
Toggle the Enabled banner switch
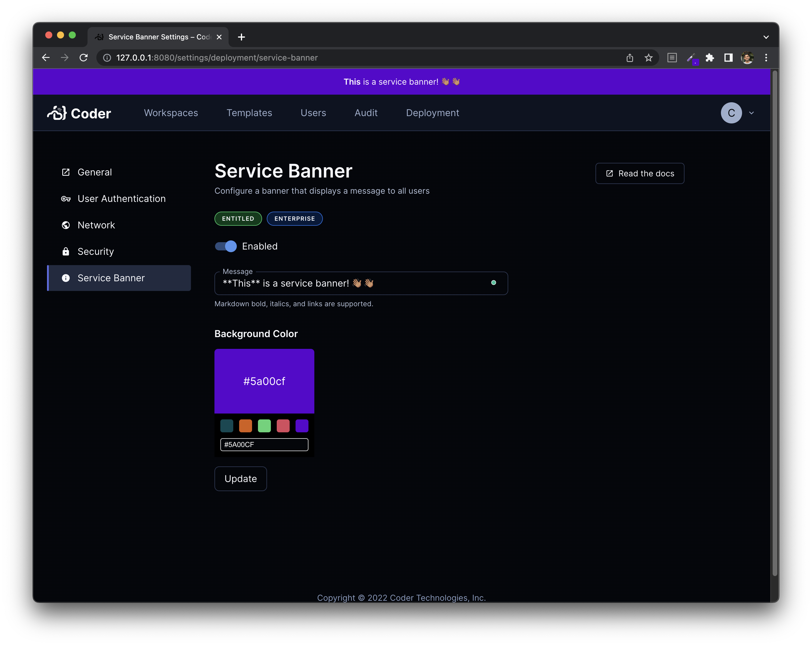point(226,246)
